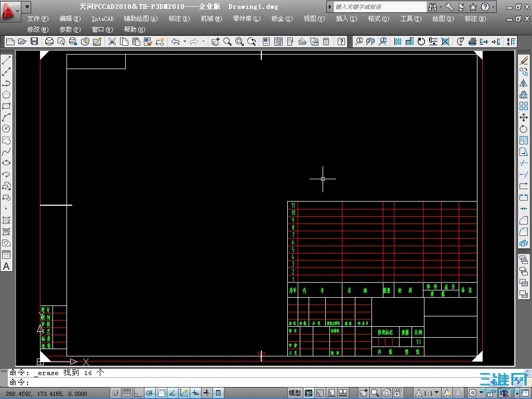Select the Fillet modify tool
The image size is (532, 399).
[524, 232]
